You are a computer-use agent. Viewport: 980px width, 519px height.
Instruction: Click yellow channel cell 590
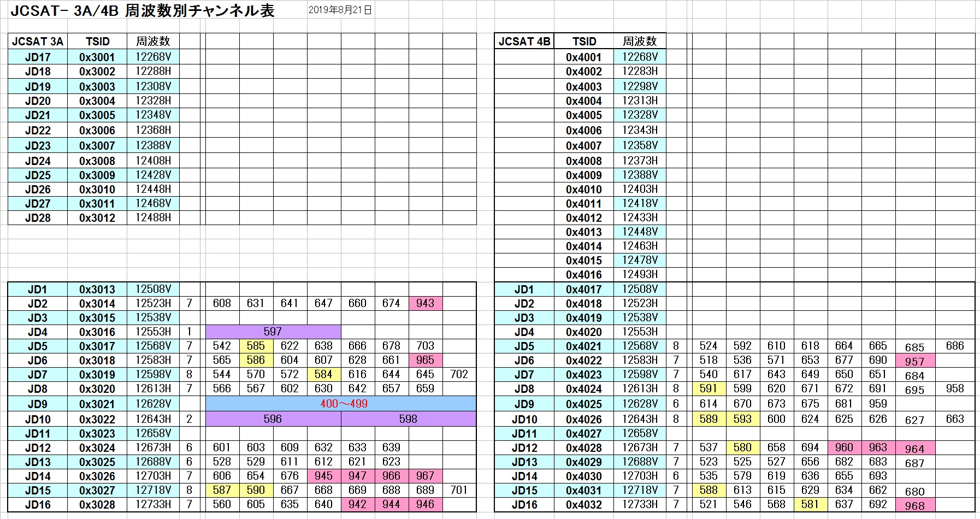tap(256, 490)
